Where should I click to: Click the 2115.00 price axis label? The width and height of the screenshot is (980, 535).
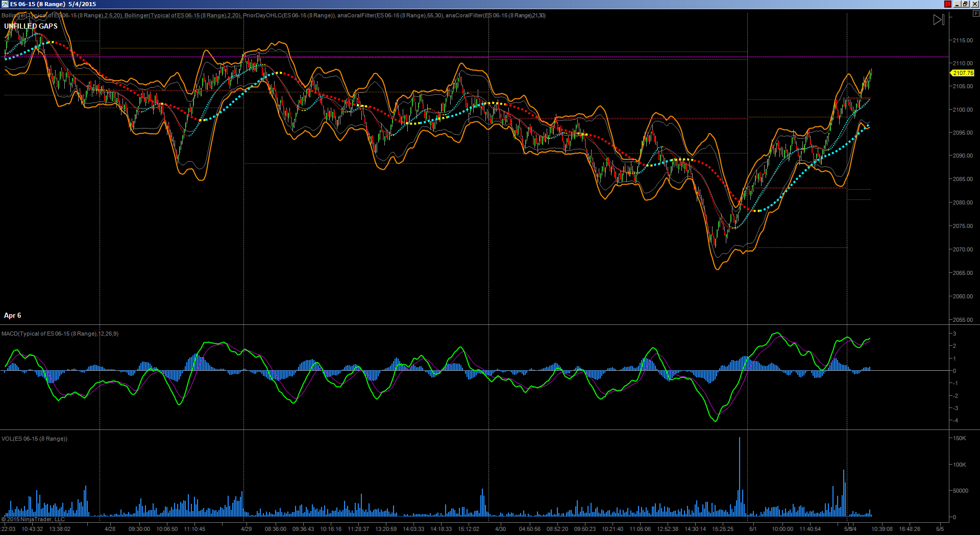(x=963, y=40)
